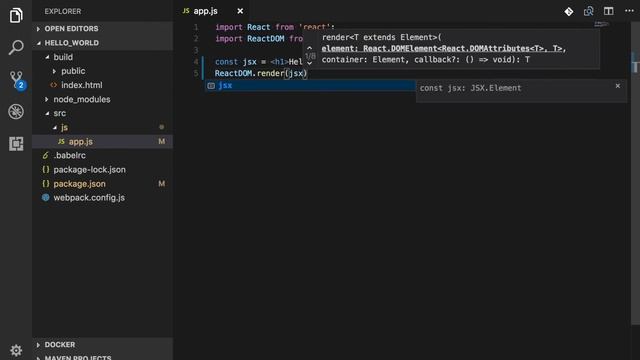
Task: Expand the Open Editors section
Action: tap(102, 29)
